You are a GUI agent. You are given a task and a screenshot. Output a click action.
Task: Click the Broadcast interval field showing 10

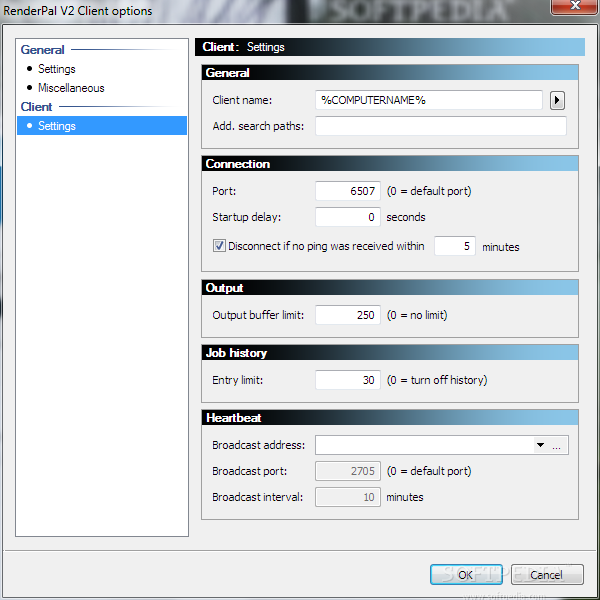coord(348,497)
